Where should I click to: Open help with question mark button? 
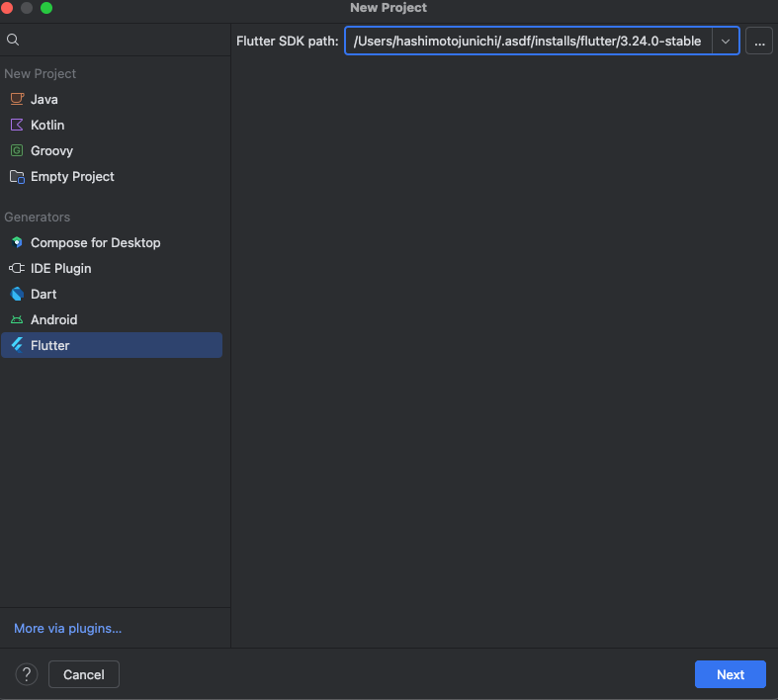(x=27, y=674)
